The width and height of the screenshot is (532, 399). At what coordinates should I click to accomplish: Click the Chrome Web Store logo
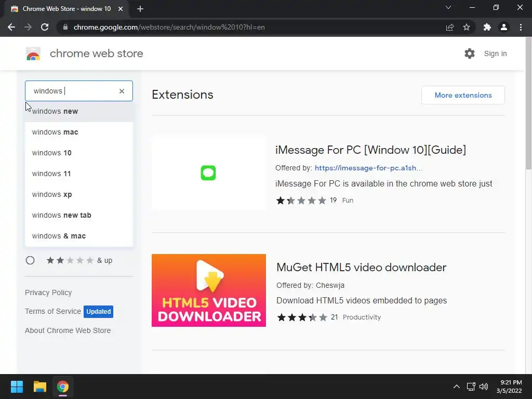tap(33, 54)
